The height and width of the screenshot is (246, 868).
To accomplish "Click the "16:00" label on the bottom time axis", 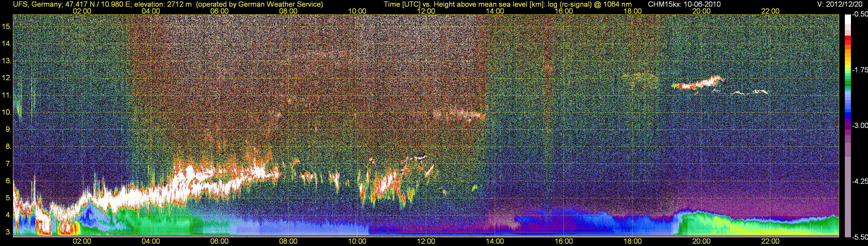I will [564, 241].
